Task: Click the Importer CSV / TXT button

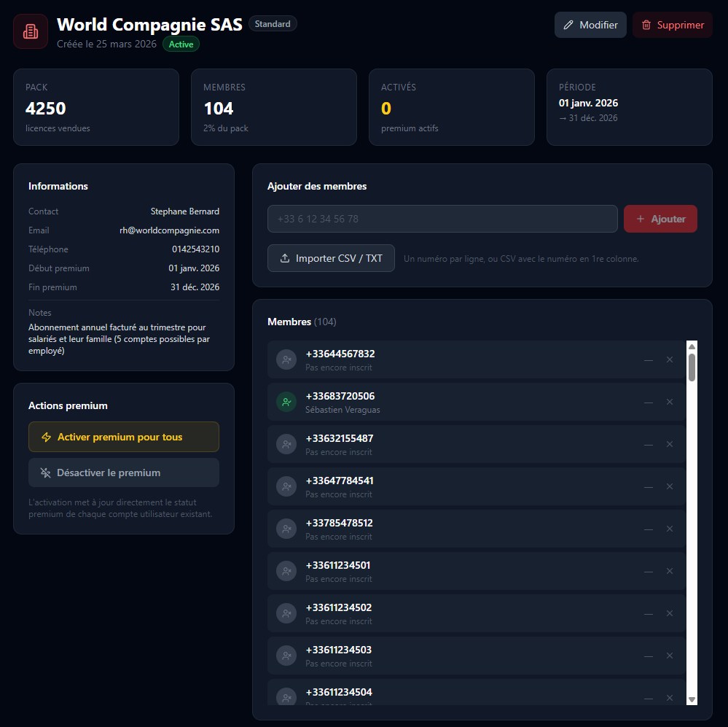Action: pyautogui.click(x=331, y=258)
